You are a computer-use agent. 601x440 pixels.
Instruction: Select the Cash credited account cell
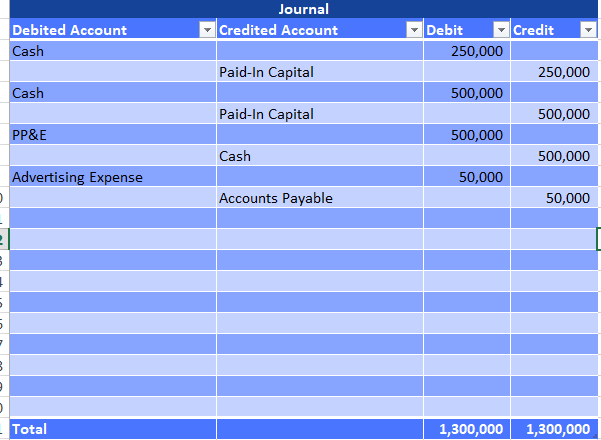pyautogui.click(x=320, y=156)
